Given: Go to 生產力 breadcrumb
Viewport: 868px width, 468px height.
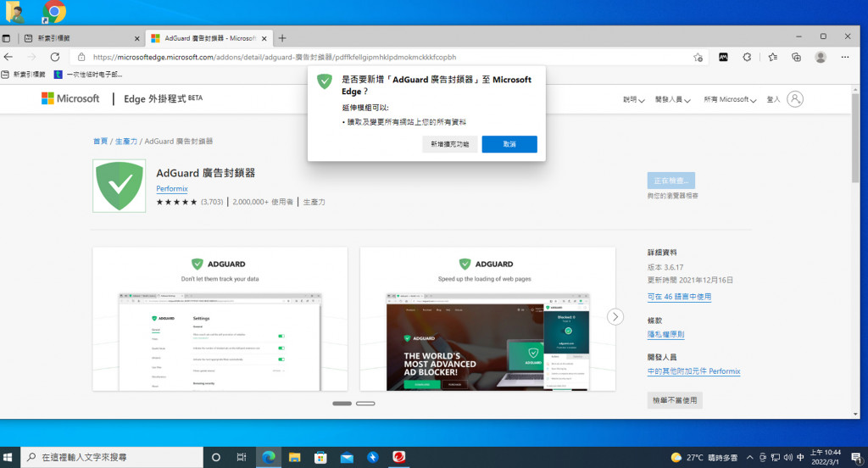Looking at the screenshot, I should coord(126,142).
